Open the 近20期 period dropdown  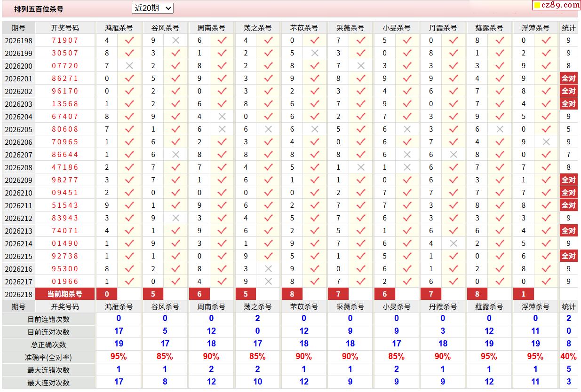pos(153,8)
